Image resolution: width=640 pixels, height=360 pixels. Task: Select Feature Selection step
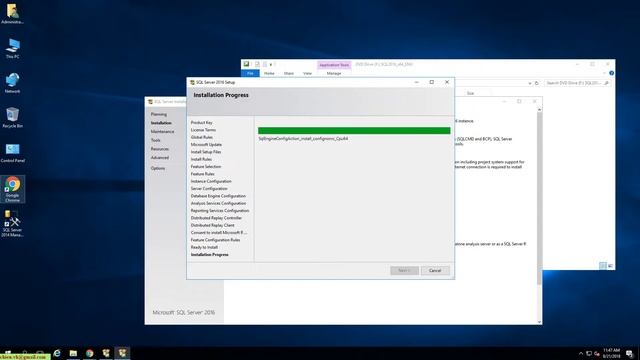206,167
